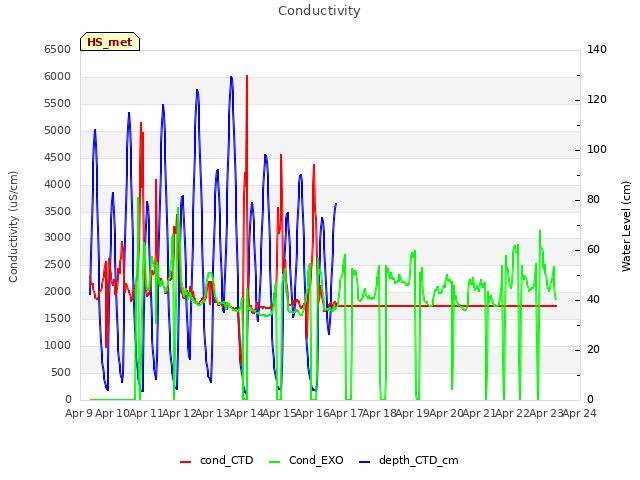Toggle the Cond_EXO legend entry
Screen dimensions: 640x480
(x=306, y=460)
